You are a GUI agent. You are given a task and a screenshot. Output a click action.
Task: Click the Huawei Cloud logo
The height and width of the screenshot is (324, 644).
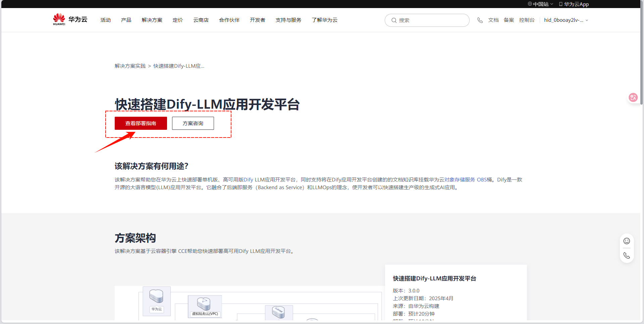click(70, 19)
